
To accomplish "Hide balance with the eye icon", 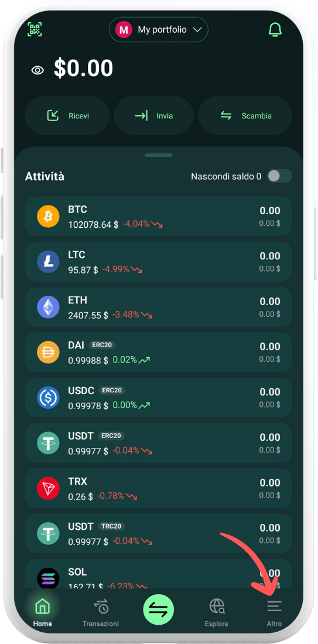I will pyautogui.click(x=38, y=70).
